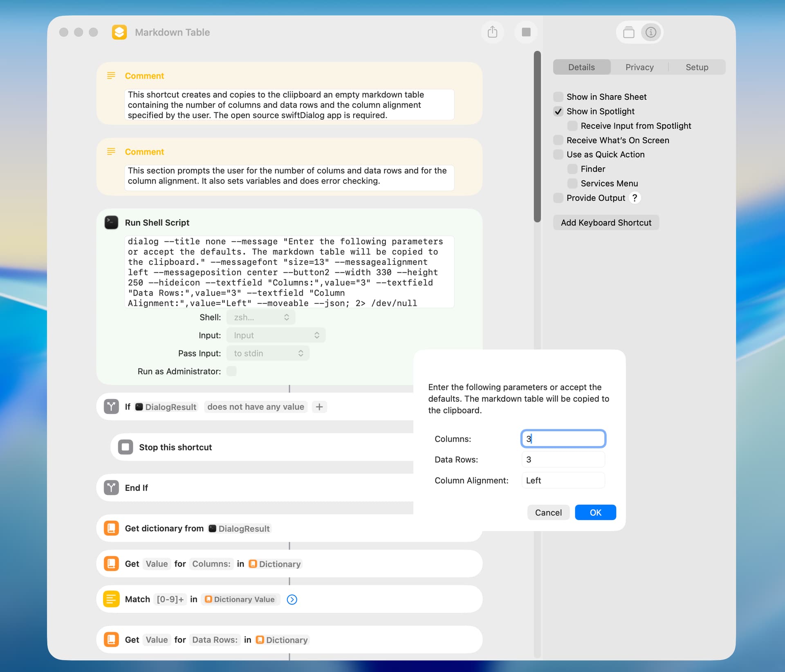
Task: Open the Pass Input to stdin dropdown
Action: point(268,353)
